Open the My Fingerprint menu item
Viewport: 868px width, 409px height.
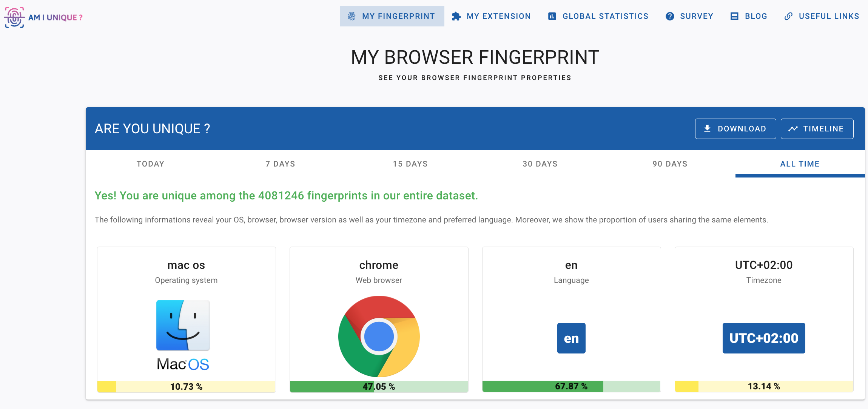coord(392,16)
